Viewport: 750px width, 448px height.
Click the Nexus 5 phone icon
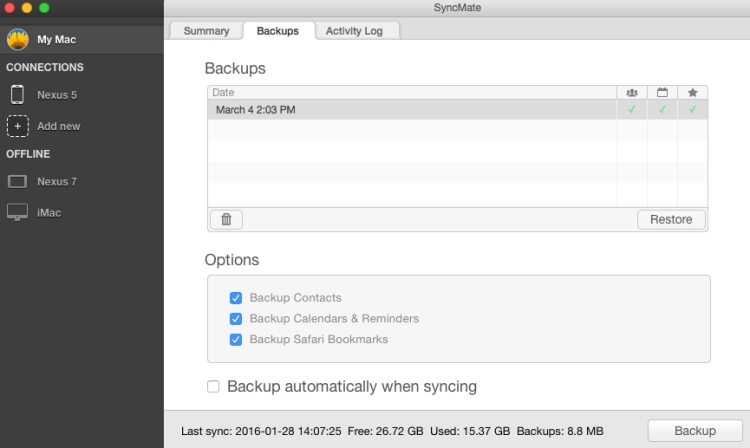[x=17, y=95]
